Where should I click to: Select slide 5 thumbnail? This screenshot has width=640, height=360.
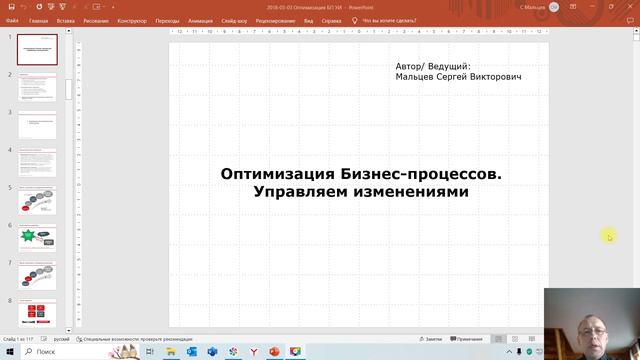click(37, 200)
